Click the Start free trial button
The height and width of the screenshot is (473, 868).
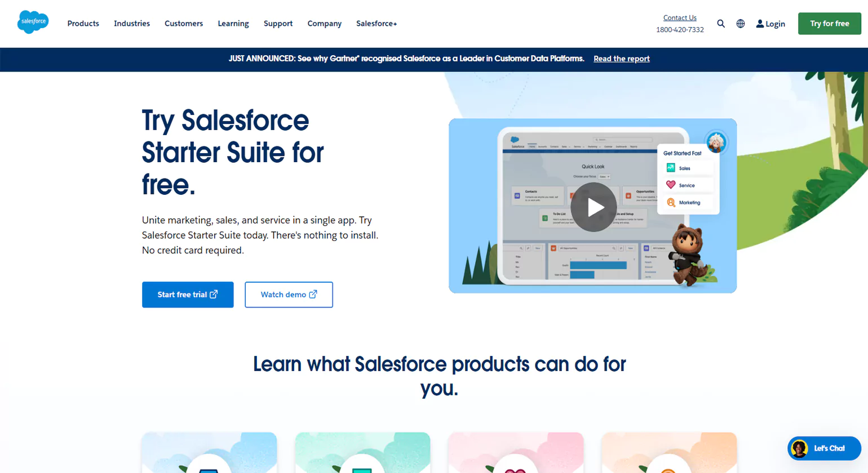[x=188, y=294]
